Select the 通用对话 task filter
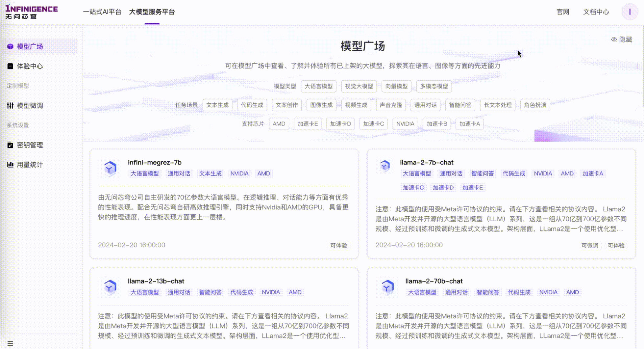Image resolution: width=644 pixels, height=349 pixels. click(x=426, y=105)
